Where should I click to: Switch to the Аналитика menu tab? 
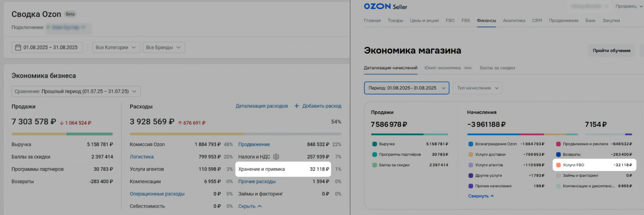pos(514,21)
